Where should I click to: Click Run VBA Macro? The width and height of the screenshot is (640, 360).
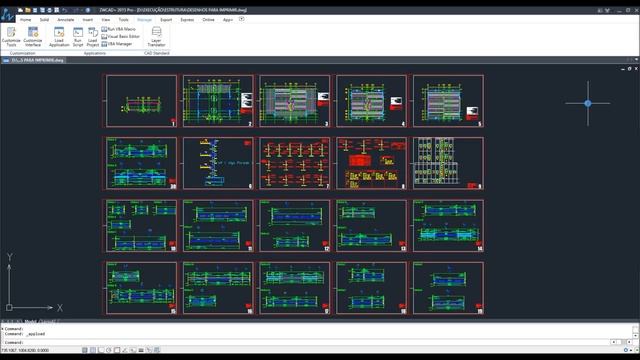pos(118,29)
